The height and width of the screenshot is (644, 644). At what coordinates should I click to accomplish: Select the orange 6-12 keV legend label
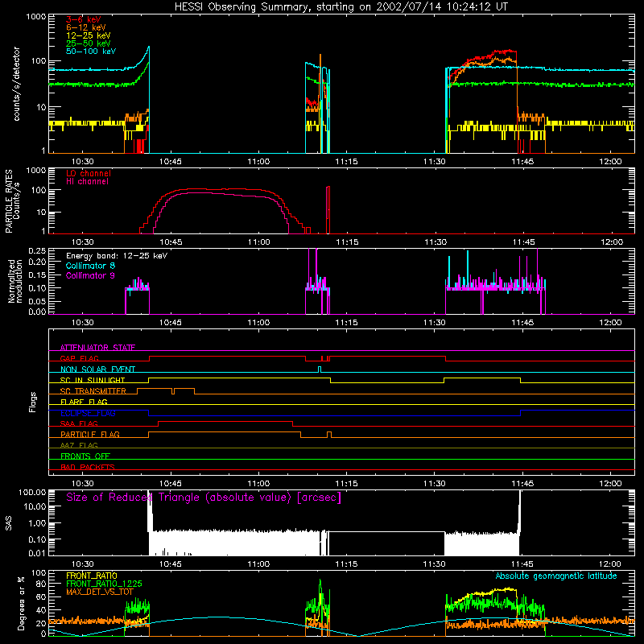(x=86, y=27)
